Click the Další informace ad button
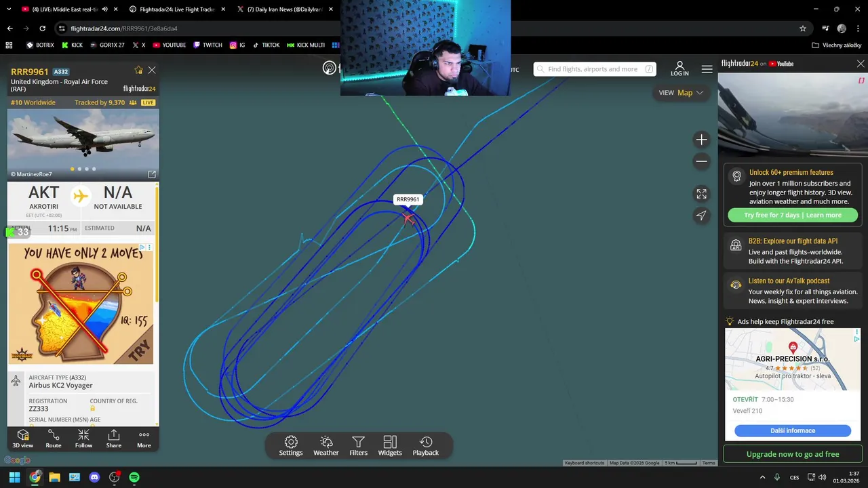868x488 pixels. 793,430
